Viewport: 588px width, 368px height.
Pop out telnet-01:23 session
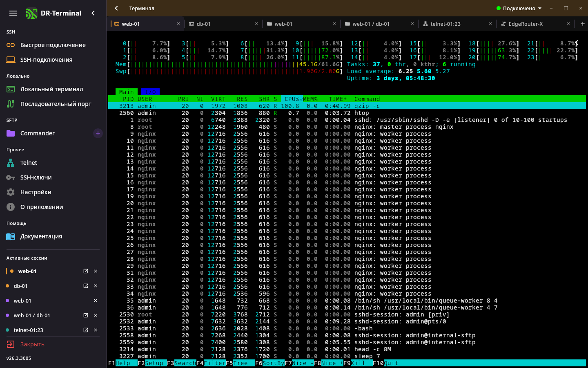[x=86, y=330]
